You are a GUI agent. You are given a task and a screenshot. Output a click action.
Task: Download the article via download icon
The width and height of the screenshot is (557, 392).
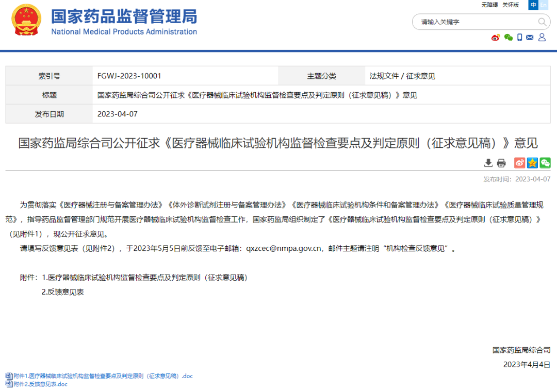[x=488, y=163]
